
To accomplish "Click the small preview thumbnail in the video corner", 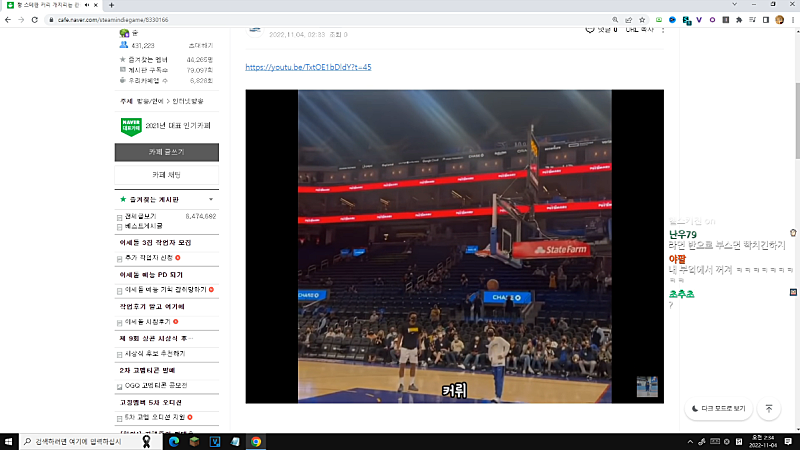I will [x=647, y=387].
